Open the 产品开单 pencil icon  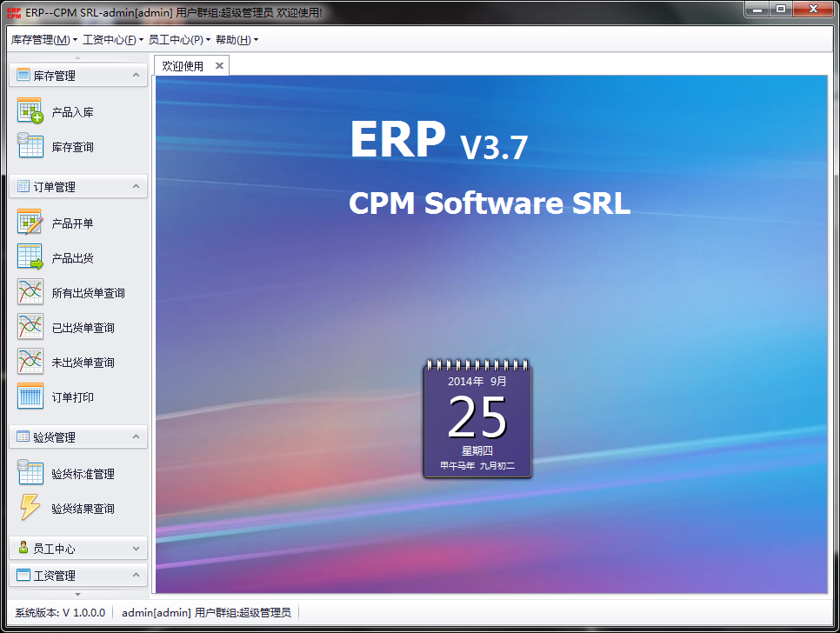click(x=30, y=223)
